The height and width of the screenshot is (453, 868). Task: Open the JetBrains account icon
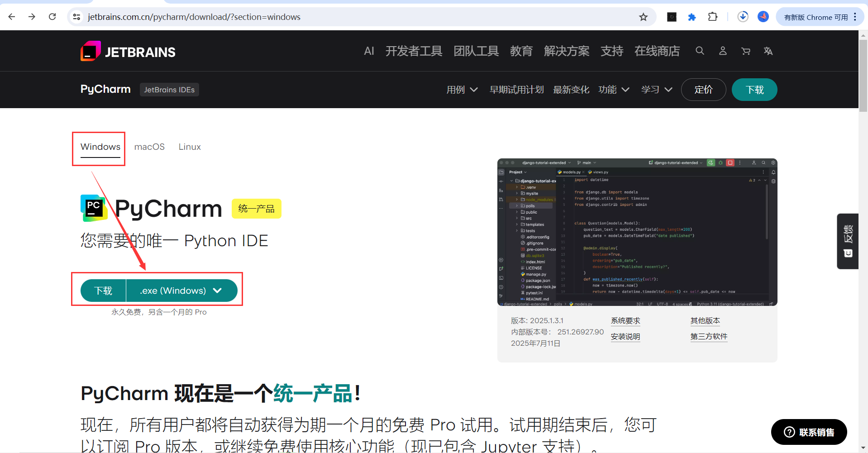723,51
